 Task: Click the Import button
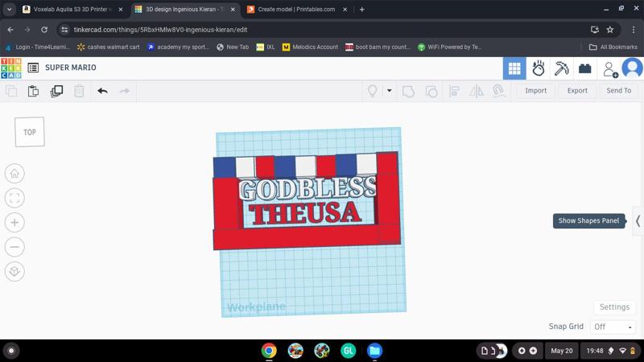point(535,91)
